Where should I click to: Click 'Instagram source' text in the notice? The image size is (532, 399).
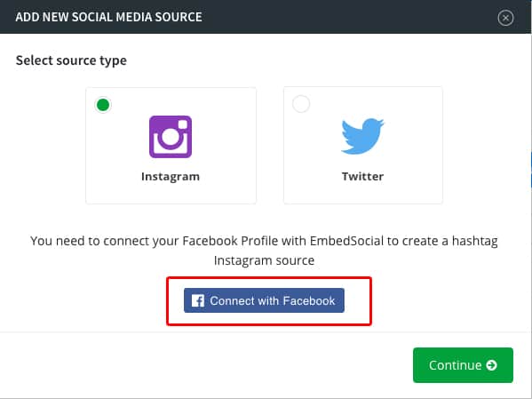[x=264, y=260]
